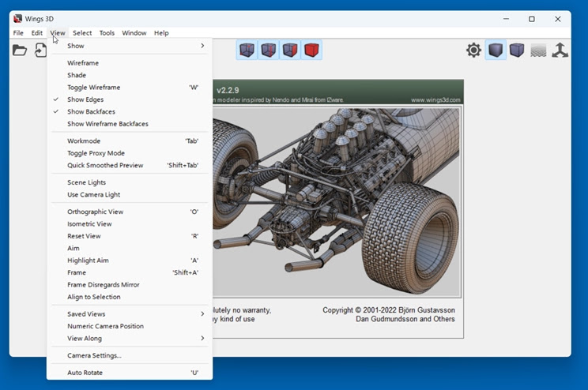Click www.wings3d.com link in splash

(x=435, y=100)
